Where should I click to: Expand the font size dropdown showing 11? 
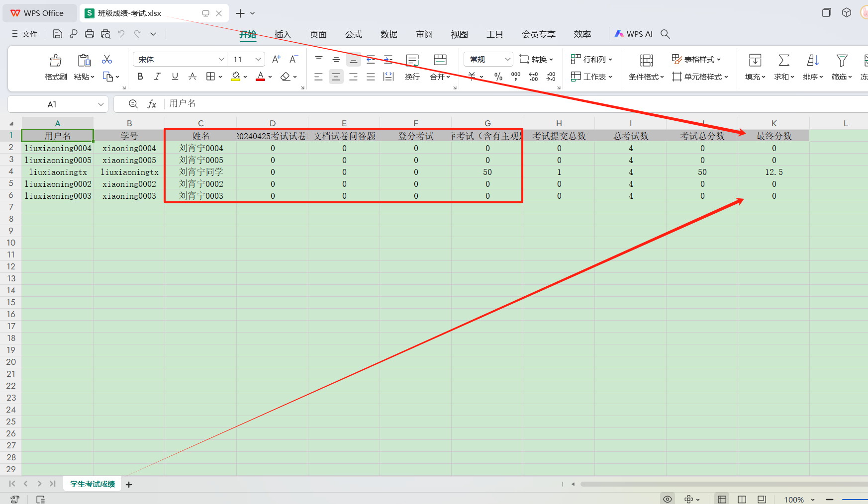(258, 60)
